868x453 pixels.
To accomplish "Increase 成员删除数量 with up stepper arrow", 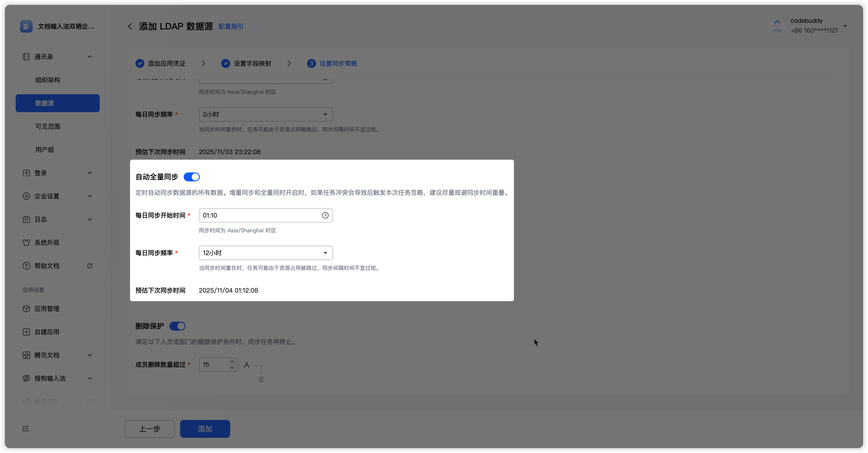I will (x=232, y=361).
